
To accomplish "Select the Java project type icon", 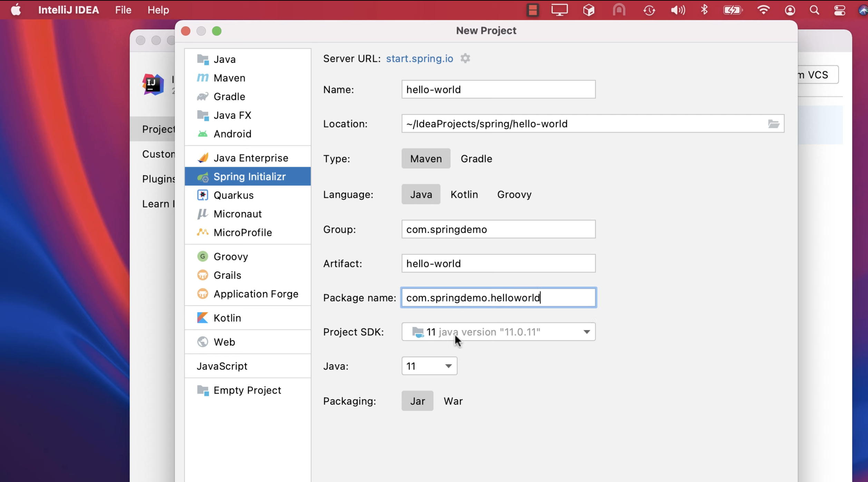I will pyautogui.click(x=203, y=59).
